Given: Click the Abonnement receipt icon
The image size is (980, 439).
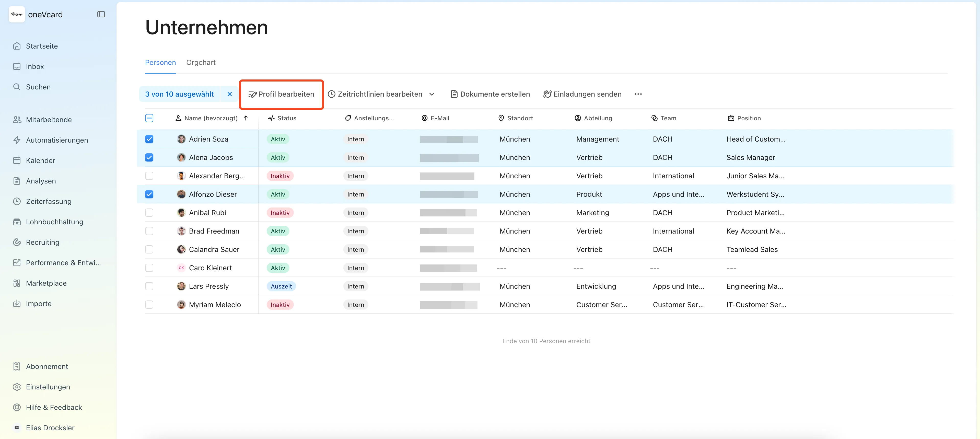Looking at the screenshot, I should click(17, 366).
